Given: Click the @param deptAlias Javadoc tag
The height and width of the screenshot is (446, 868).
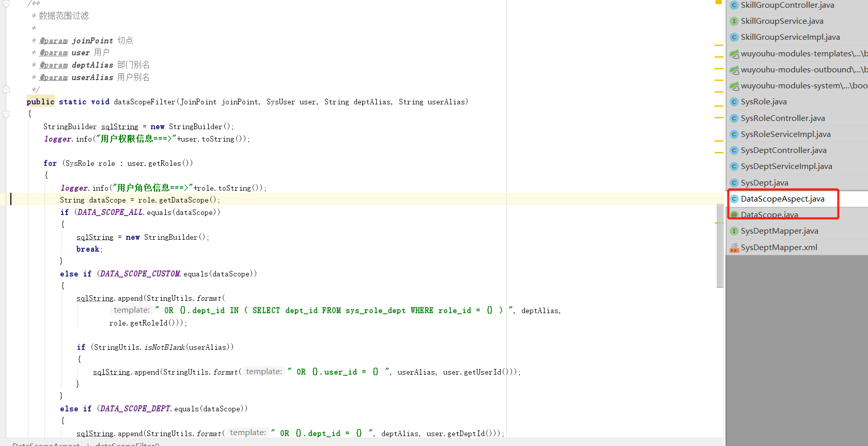Looking at the screenshot, I should [76, 65].
